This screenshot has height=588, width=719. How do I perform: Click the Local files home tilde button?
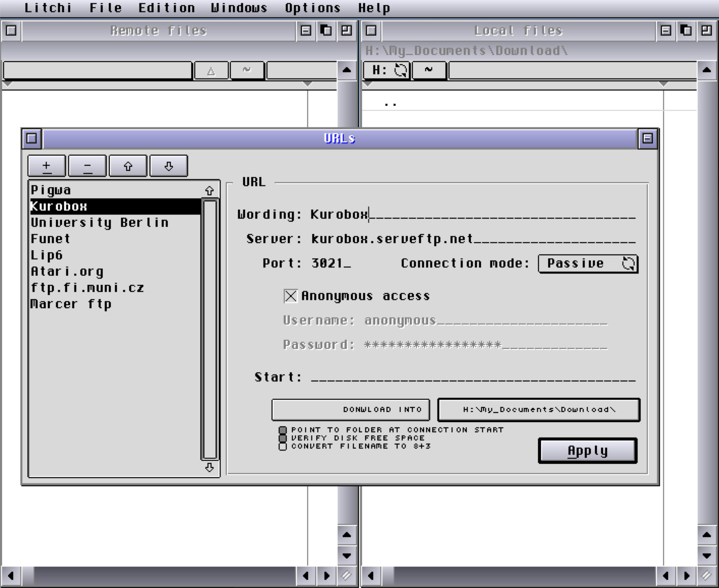pyautogui.click(x=429, y=70)
